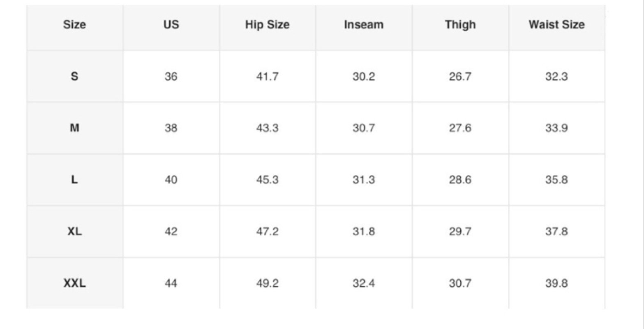Viewport: 644px width, 329px height.
Task: Click hip size value 49.2
Action: click(x=268, y=283)
